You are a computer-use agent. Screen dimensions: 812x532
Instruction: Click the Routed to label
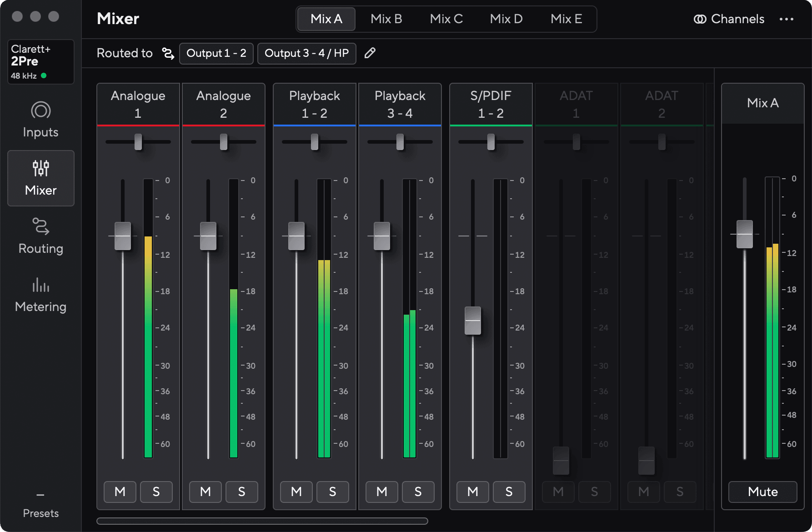(x=125, y=53)
